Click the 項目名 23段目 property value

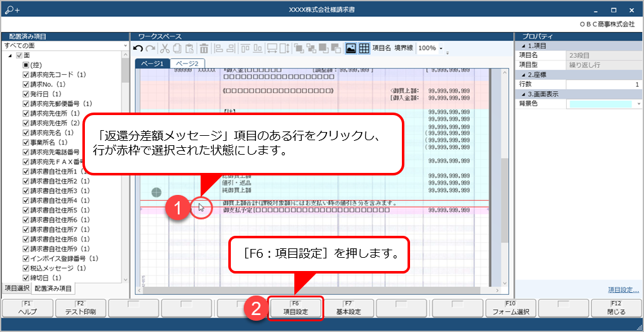(x=604, y=55)
